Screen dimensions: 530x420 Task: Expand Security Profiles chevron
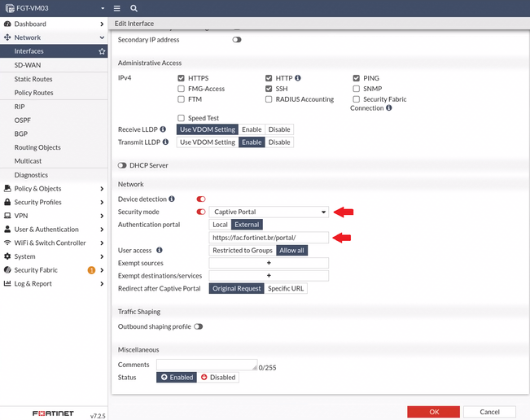(102, 202)
